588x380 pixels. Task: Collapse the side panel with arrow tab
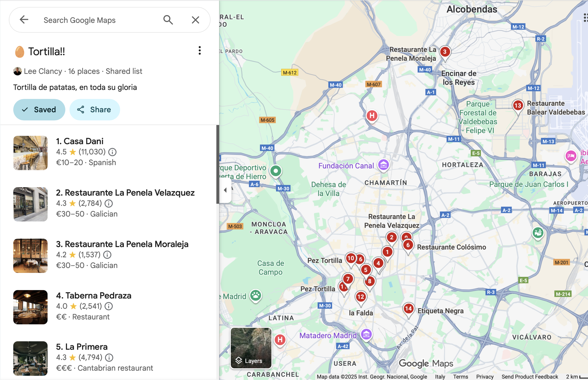tap(225, 190)
